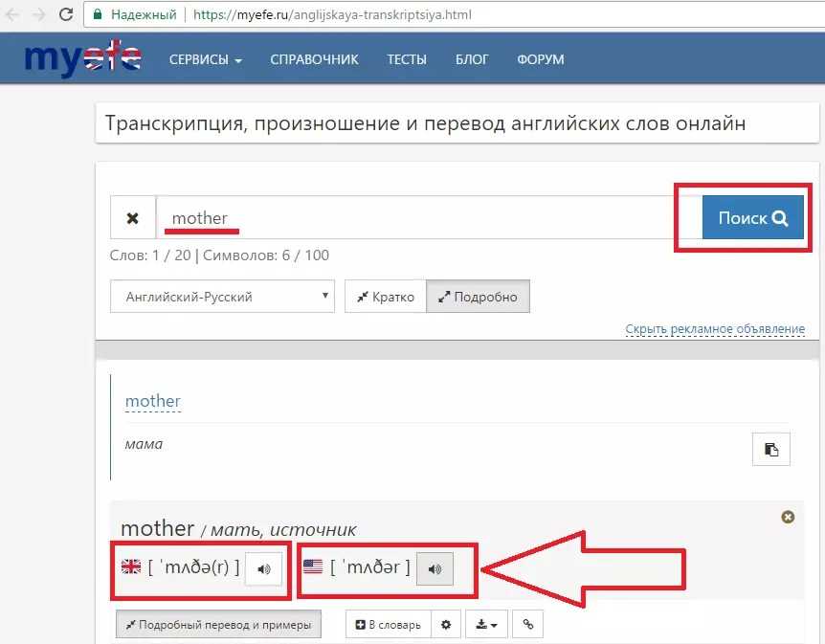825x644 pixels.
Task: Click Скрыть рекламное объявление link
Action: point(715,329)
